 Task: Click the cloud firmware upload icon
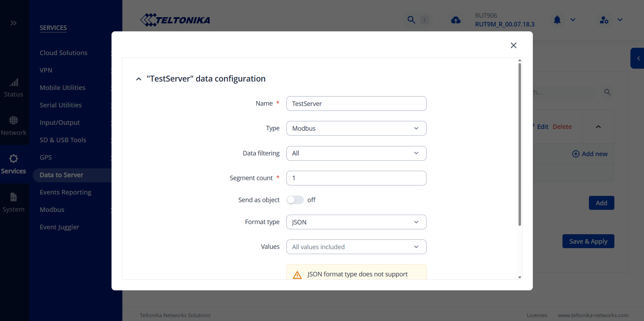pyautogui.click(x=455, y=20)
